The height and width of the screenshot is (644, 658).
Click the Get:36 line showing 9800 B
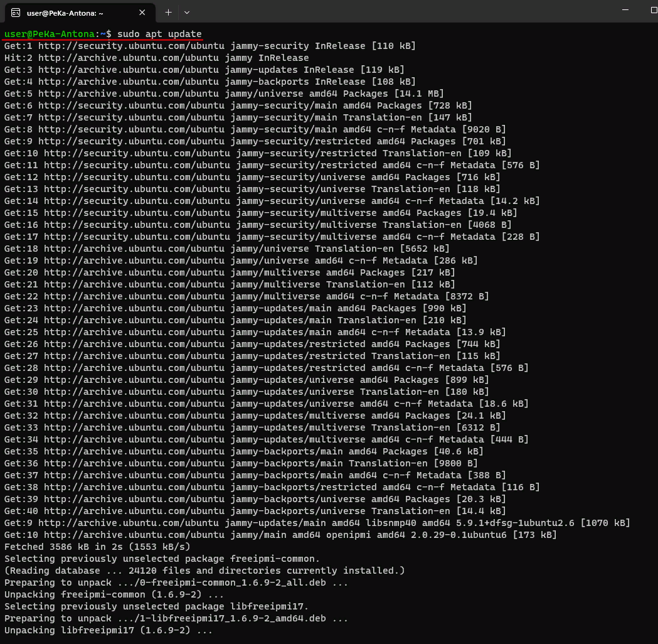pos(241,463)
